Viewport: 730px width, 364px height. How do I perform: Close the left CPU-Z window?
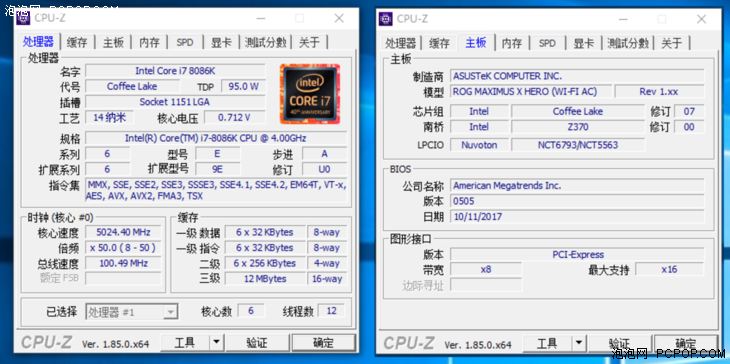[339, 19]
